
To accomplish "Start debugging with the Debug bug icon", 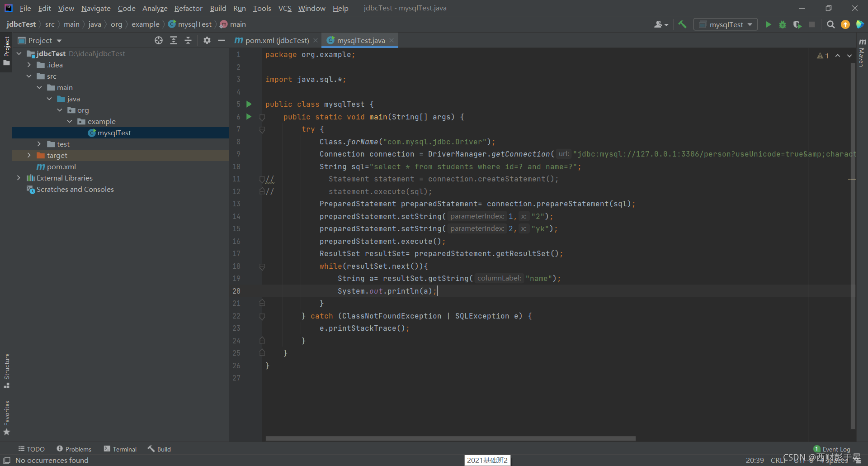I will click(783, 24).
